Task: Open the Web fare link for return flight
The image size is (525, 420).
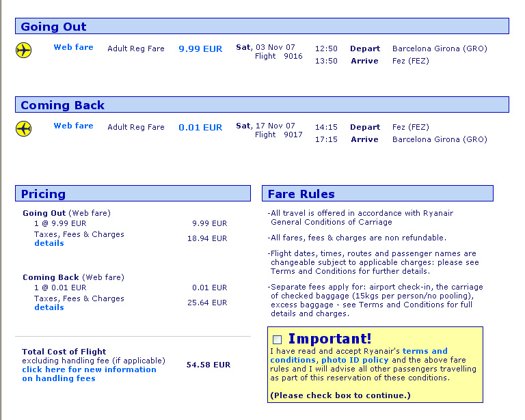Action: click(73, 126)
